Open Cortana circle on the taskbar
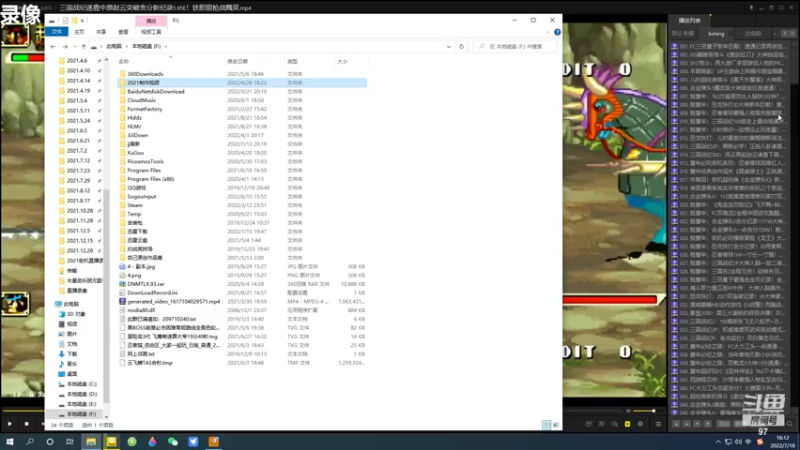Image resolution: width=800 pixels, height=450 pixels. coord(49,441)
